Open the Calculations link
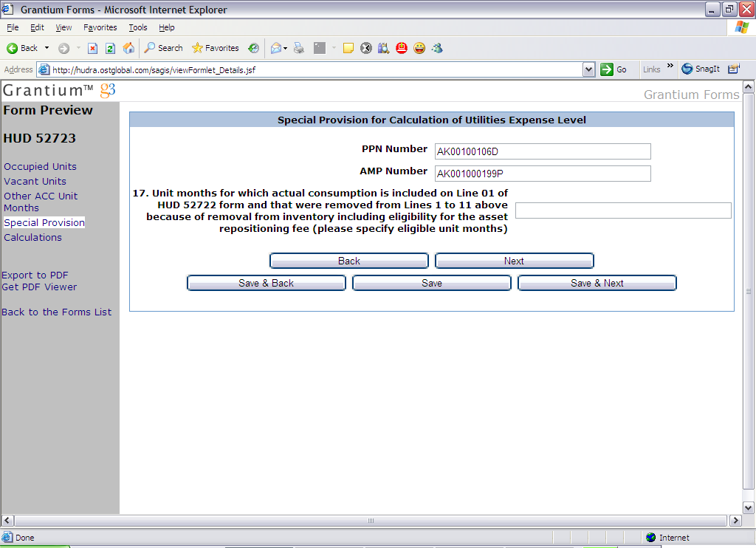 [x=32, y=237]
